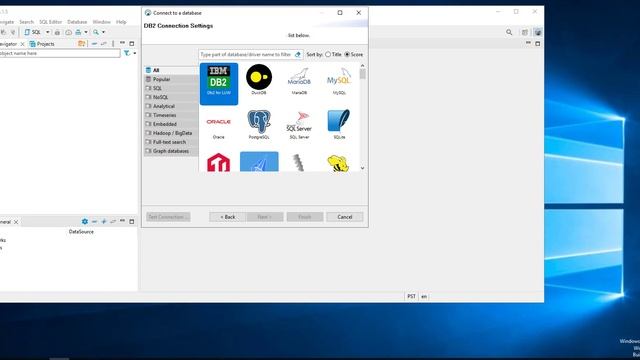640x360 pixels.
Task: Click the Cancel button in dialog
Action: click(x=344, y=217)
